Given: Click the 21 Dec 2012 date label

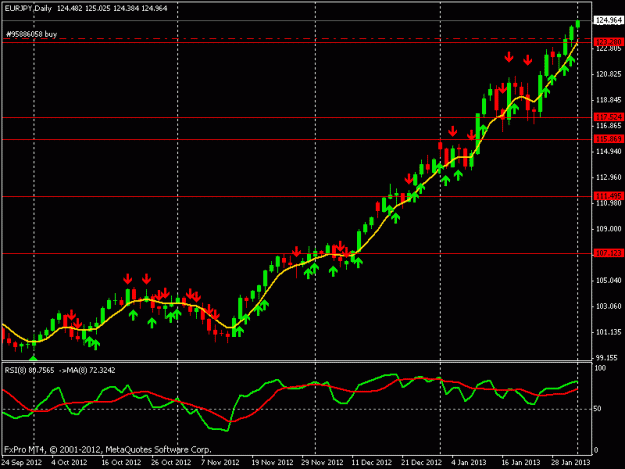Looking at the screenshot, I should tap(421, 463).
